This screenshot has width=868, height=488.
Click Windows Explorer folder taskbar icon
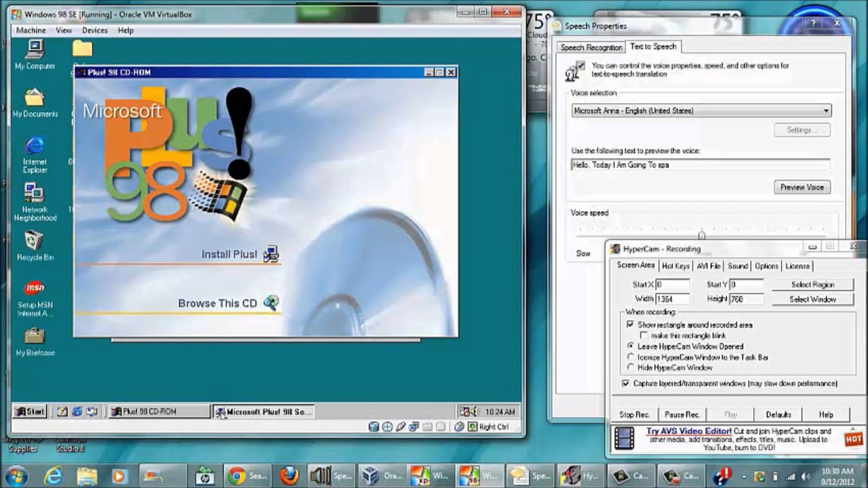pos(87,476)
